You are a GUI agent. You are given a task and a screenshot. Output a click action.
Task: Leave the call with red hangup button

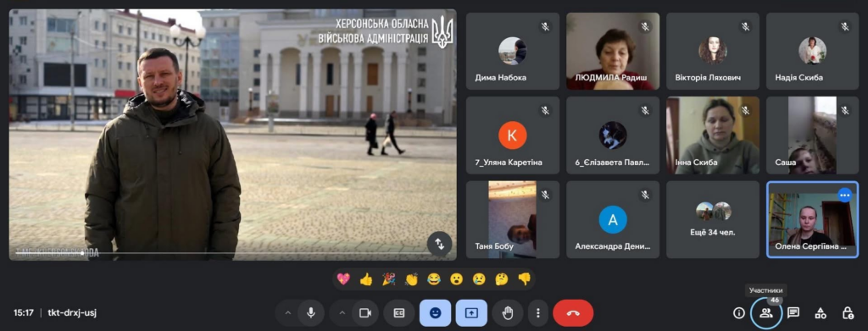tap(573, 312)
